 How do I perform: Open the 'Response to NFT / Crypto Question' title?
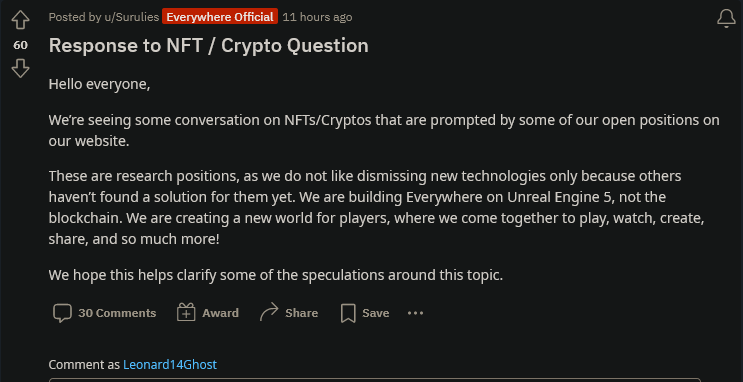(208, 45)
